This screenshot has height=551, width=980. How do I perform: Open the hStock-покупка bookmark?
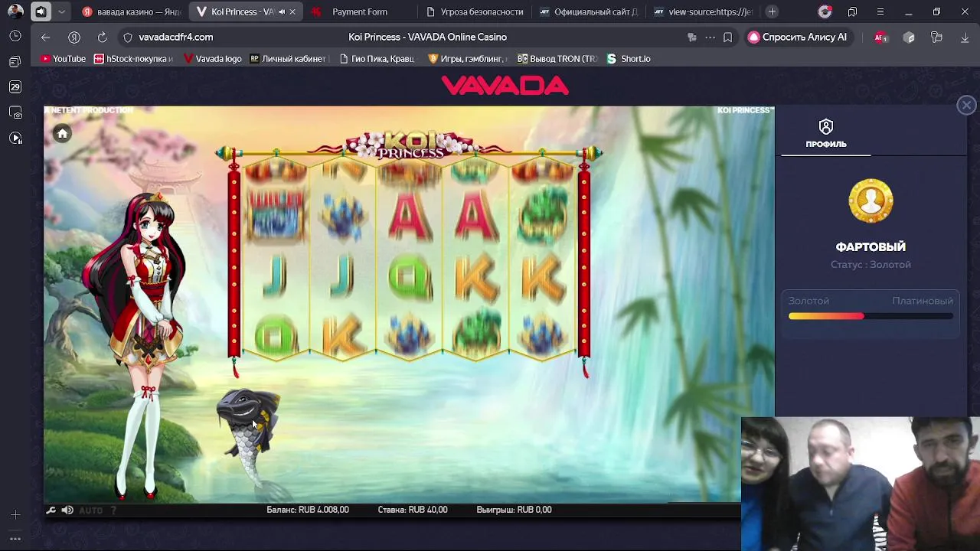[133, 58]
